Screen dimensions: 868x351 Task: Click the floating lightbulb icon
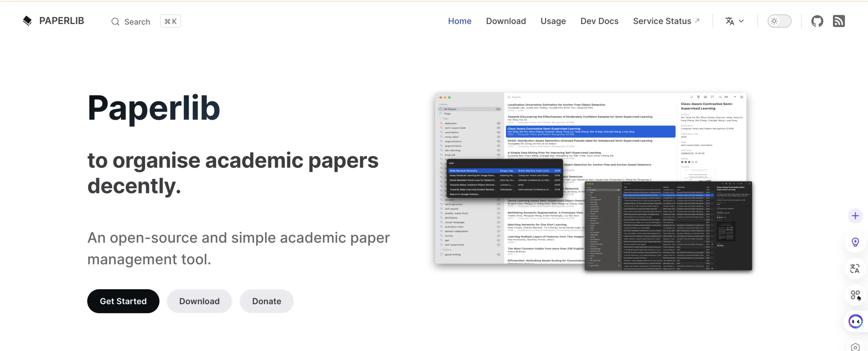pyautogui.click(x=855, y=242)
